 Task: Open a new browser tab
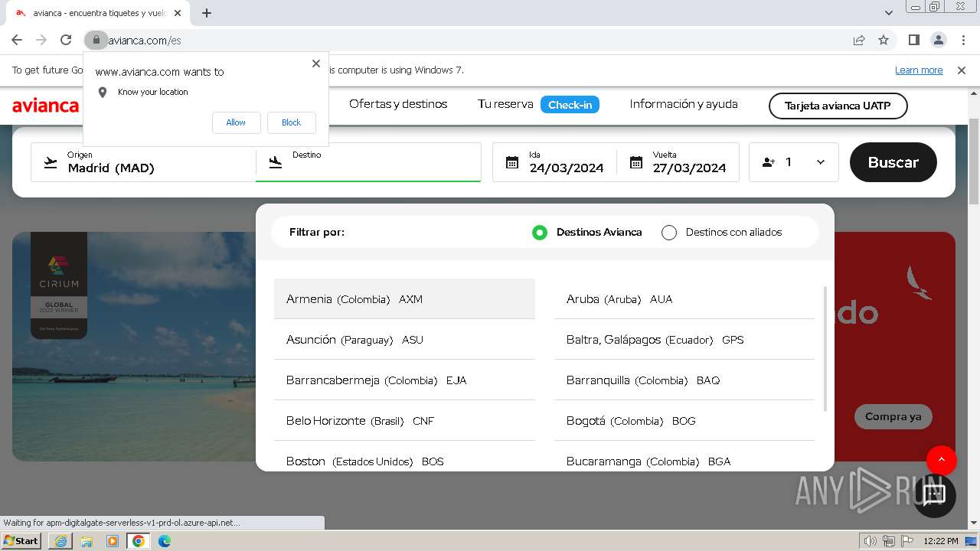click(207, 13)
